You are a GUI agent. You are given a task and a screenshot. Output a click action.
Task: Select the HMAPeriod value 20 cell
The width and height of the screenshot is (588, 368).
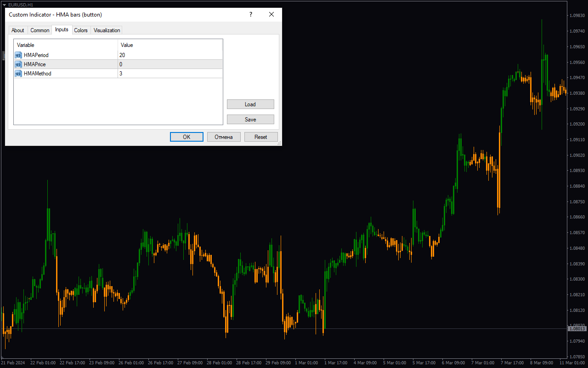(170, 55)
